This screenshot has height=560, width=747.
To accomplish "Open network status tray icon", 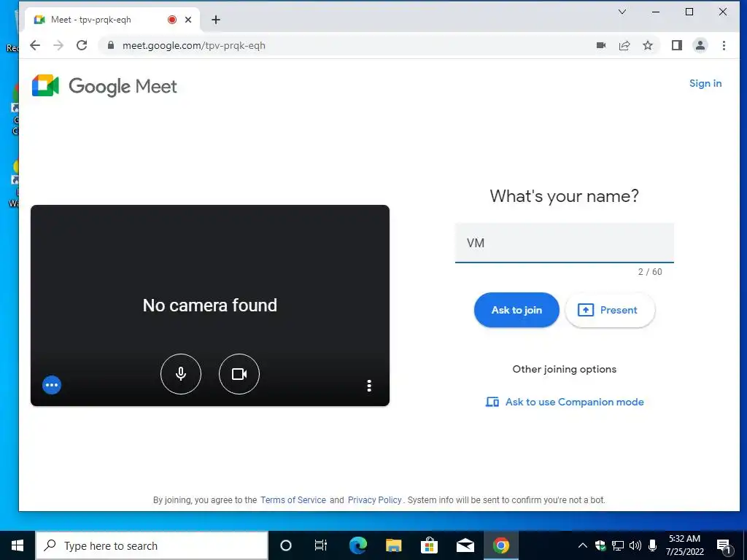I will click(x=618, y=545).
